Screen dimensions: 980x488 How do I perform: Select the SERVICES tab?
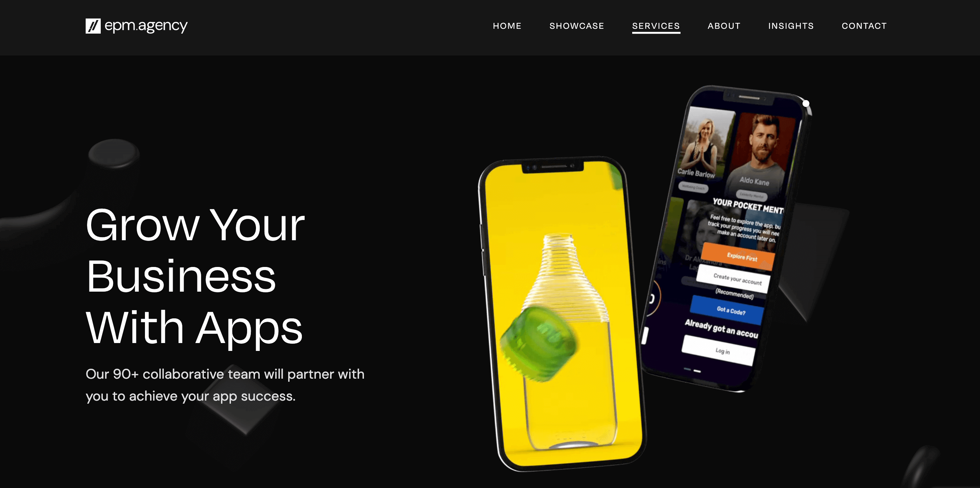pos(656,26)
